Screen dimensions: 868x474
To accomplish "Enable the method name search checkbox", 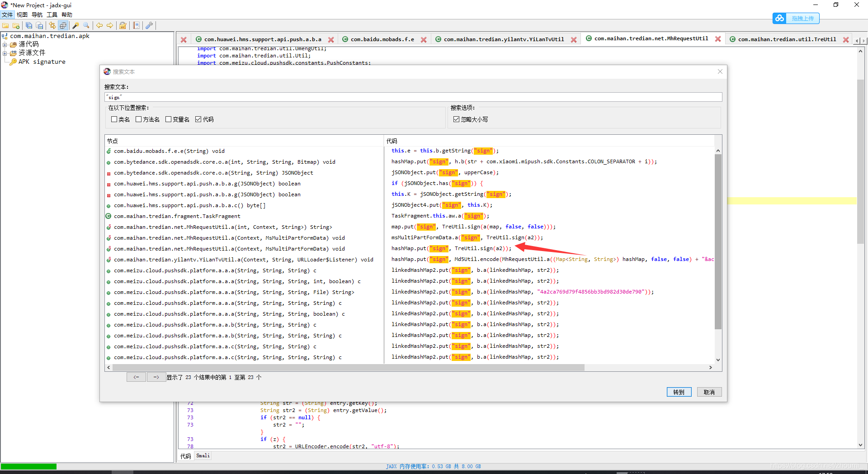I will [138, 119].
